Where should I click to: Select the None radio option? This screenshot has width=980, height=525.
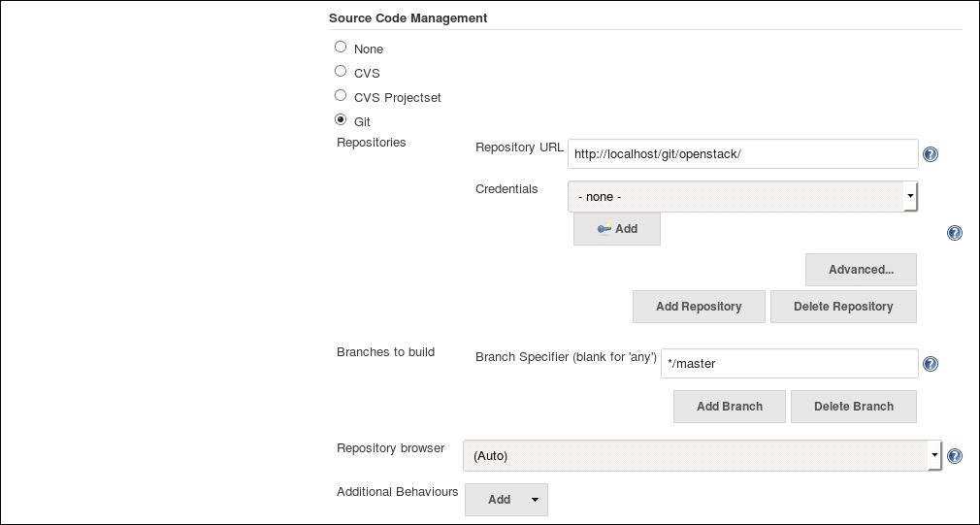point(341,47)
